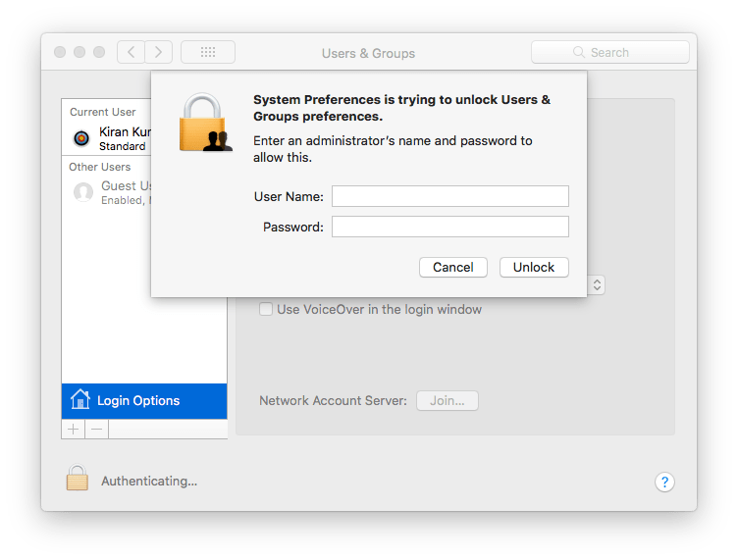Select Login Options in sidebar
This screenshot has width=738, height=560.
[x=144, y=400]
